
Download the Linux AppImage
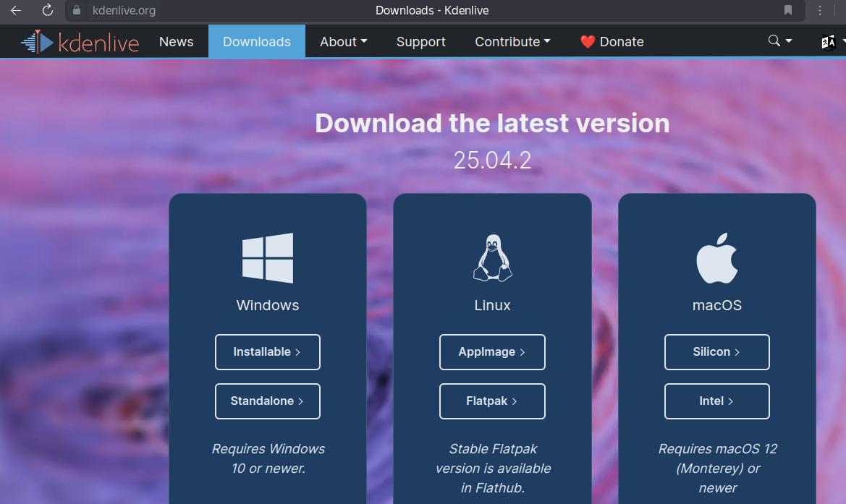click(x=492, y=352)
